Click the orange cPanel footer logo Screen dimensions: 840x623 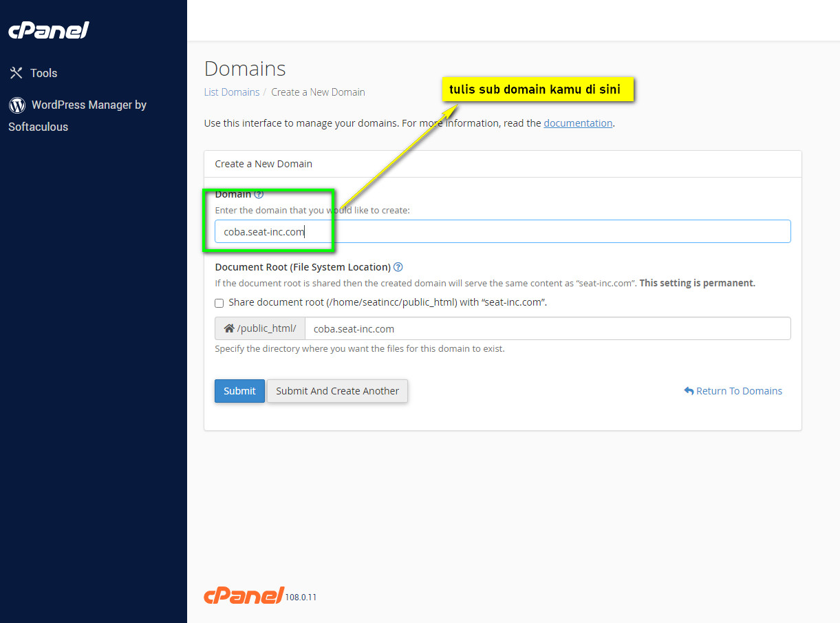(x=244, y=595)
